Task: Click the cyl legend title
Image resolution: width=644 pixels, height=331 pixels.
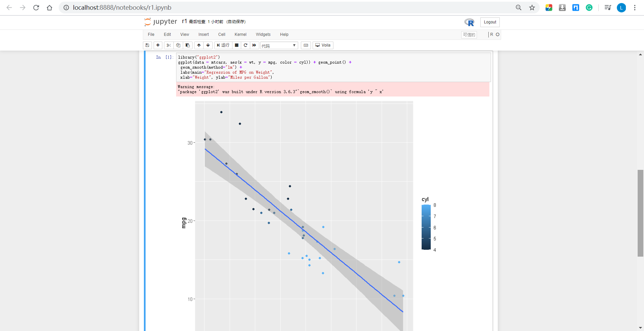Action: point(425,199)
